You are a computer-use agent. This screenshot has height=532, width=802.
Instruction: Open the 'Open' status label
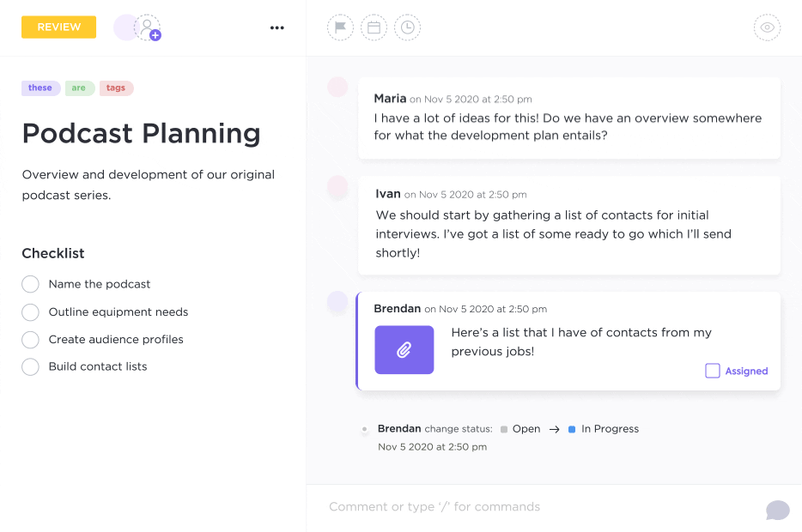(526, 428)
